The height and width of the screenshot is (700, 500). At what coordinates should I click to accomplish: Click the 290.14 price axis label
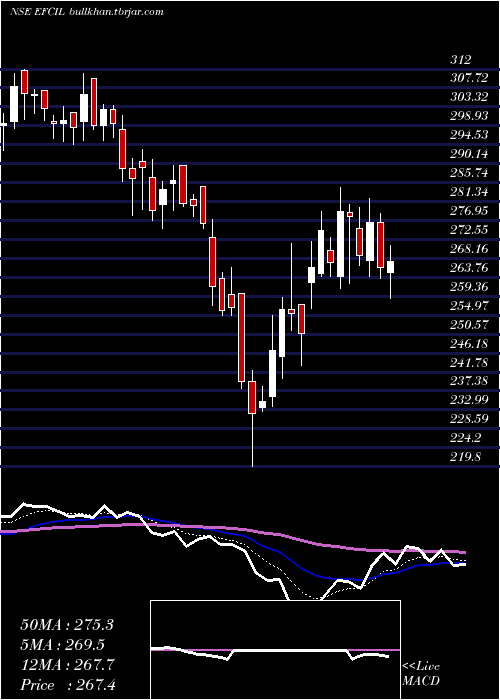[x=470, y=154]
